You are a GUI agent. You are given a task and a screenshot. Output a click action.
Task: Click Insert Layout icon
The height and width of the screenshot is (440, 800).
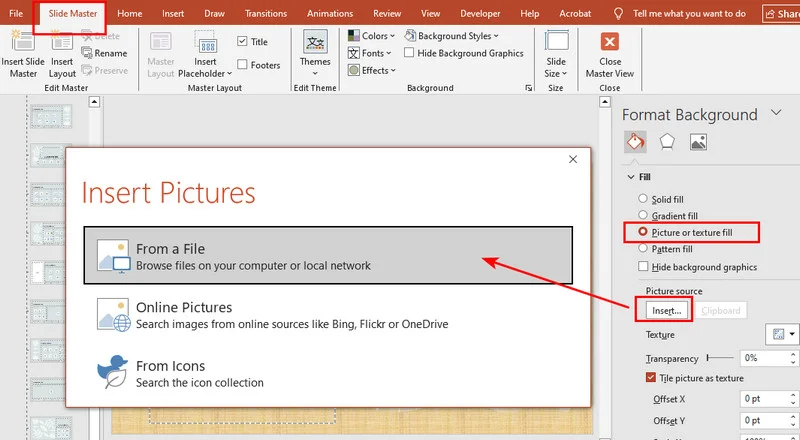(62, 41)
